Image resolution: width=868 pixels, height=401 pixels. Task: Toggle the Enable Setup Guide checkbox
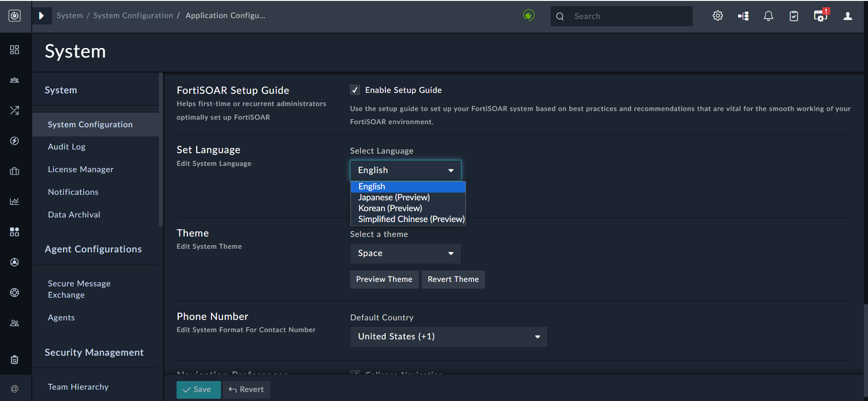pyautogui.click(x=355, y=90)
